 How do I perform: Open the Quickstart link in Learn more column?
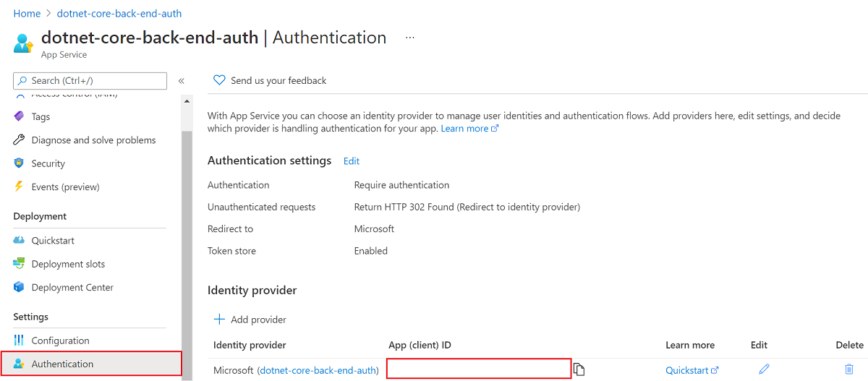[692, 369]
